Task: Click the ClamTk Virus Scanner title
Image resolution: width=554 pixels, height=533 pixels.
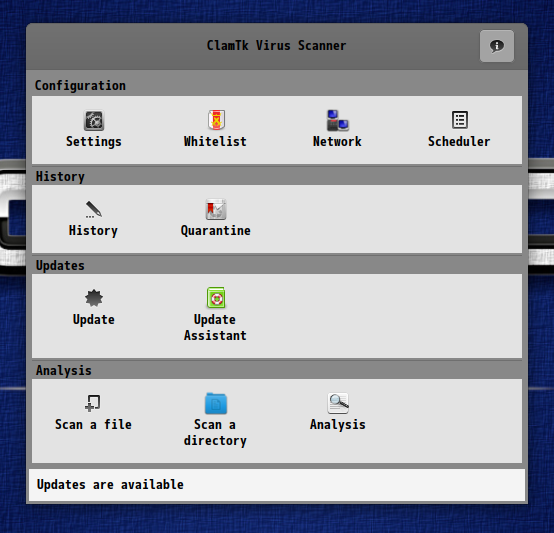Action: pyautogui.click(x=276, y=46)
